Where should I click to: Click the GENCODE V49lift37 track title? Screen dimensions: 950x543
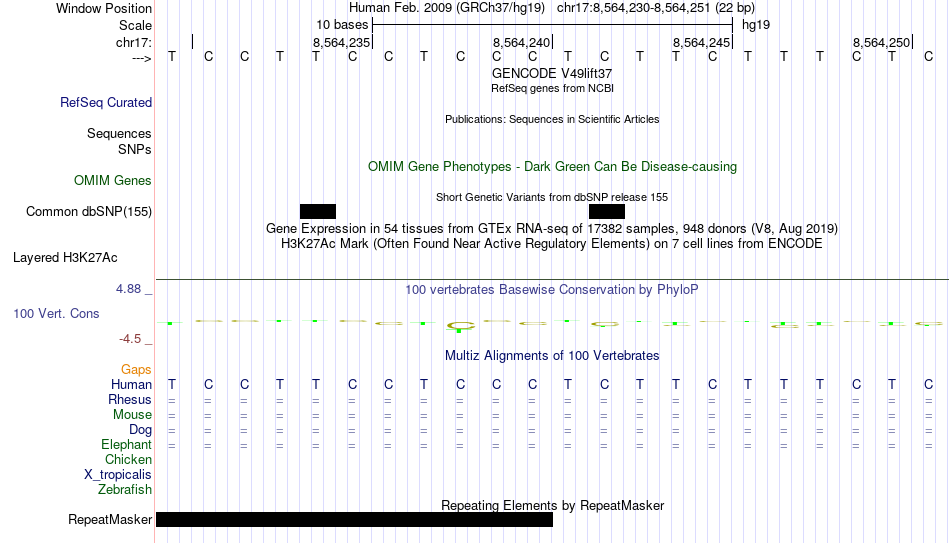coord(552,73)
